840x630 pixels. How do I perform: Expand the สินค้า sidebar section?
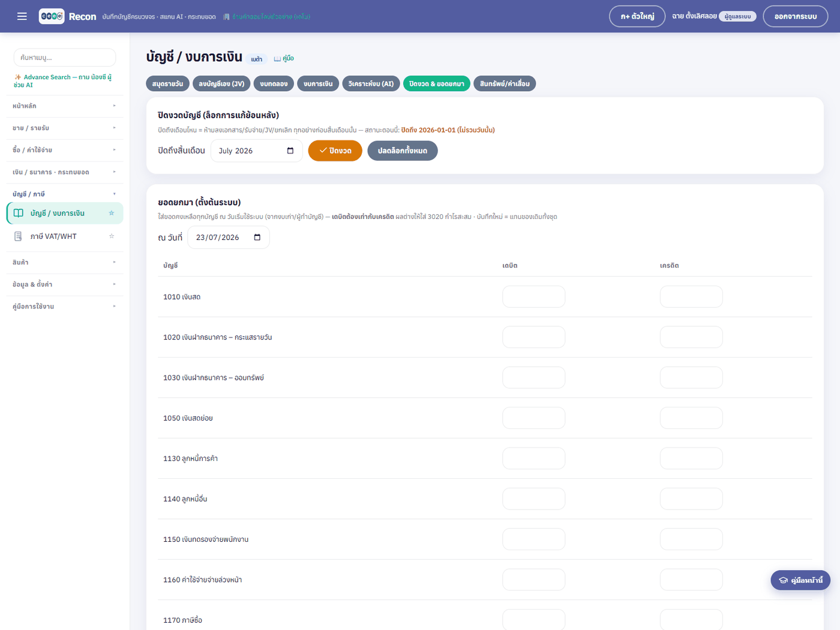(x=64, y=262)
